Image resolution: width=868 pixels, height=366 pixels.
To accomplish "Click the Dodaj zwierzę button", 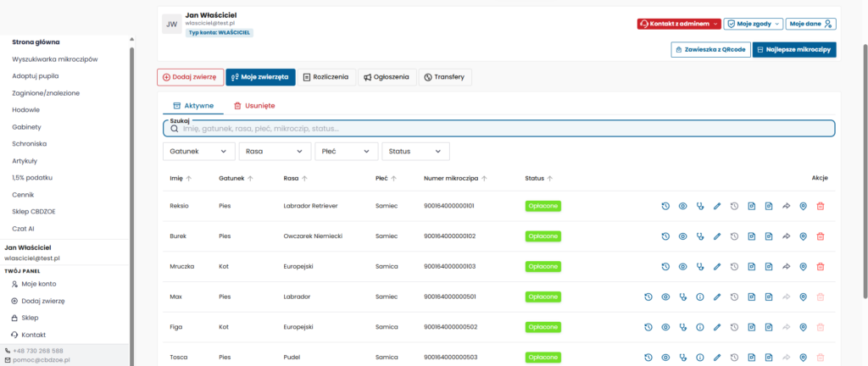I will pos(191,77).
